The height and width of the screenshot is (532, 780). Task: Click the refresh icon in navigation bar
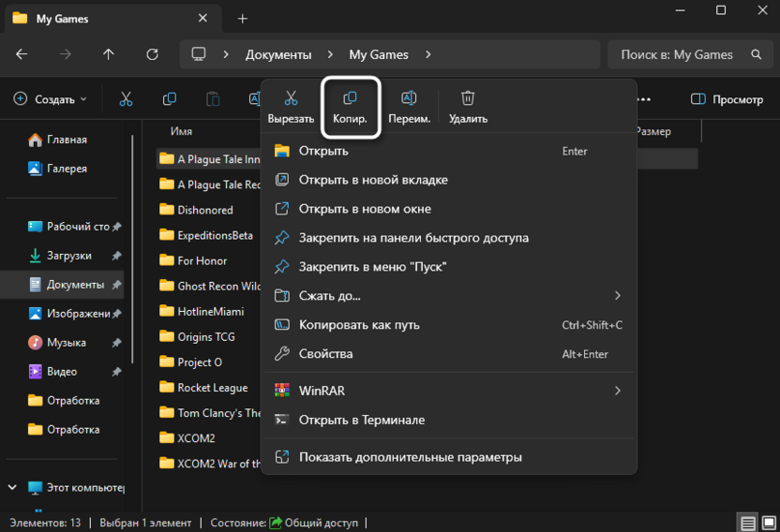click(x=152, y=54)
